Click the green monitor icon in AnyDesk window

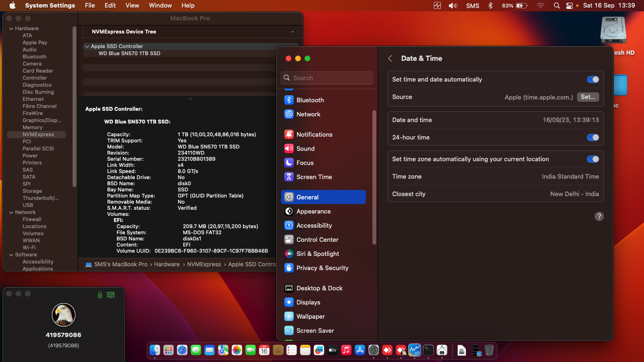[x=111, y=295]
